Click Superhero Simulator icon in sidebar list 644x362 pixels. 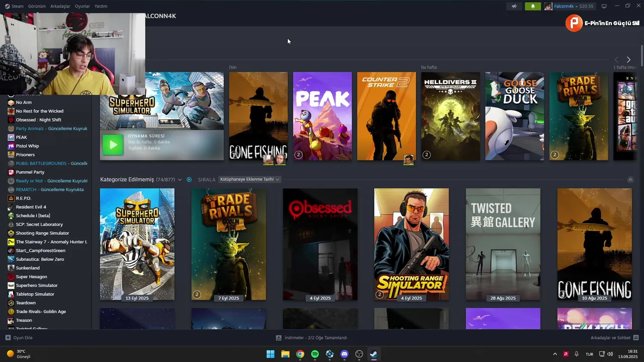[x=11, y=285]
